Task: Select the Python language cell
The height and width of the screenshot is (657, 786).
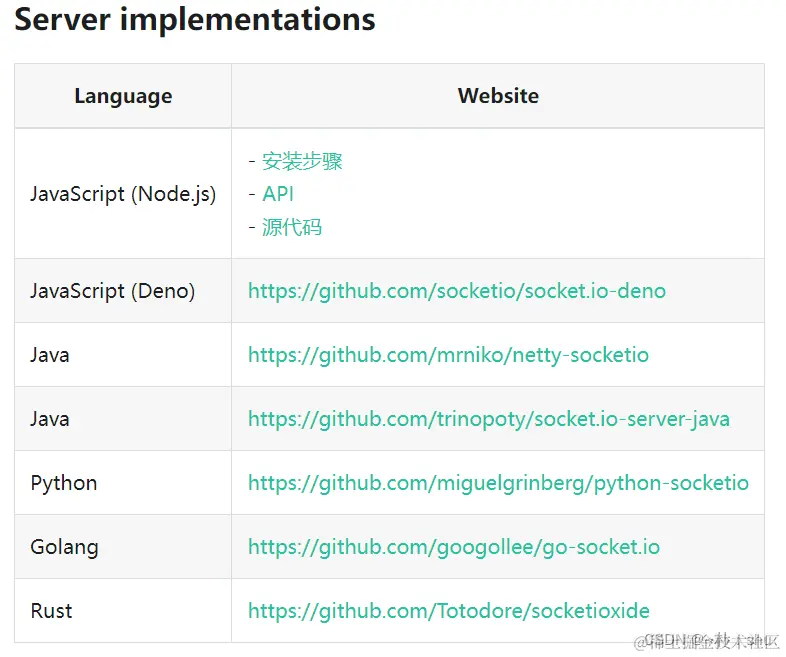Action: click(123, 483)
